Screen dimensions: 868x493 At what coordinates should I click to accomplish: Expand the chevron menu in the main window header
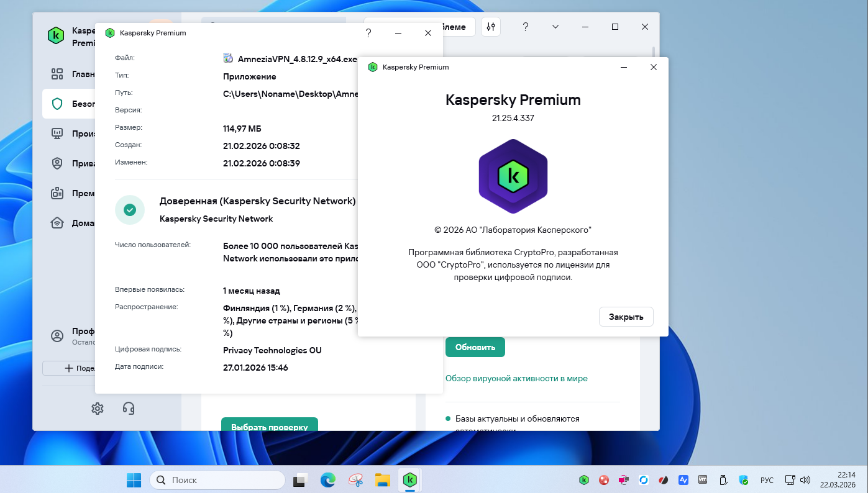click(x=555, y=27)
